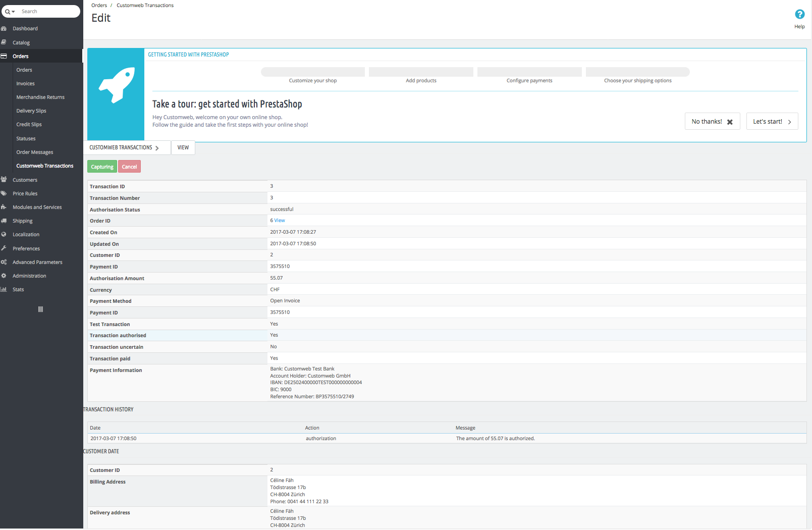Image resolution: width=812 pixels, height=530 pixels.
Task: Click the Shipping truck icon
Action: pos(4,221)
